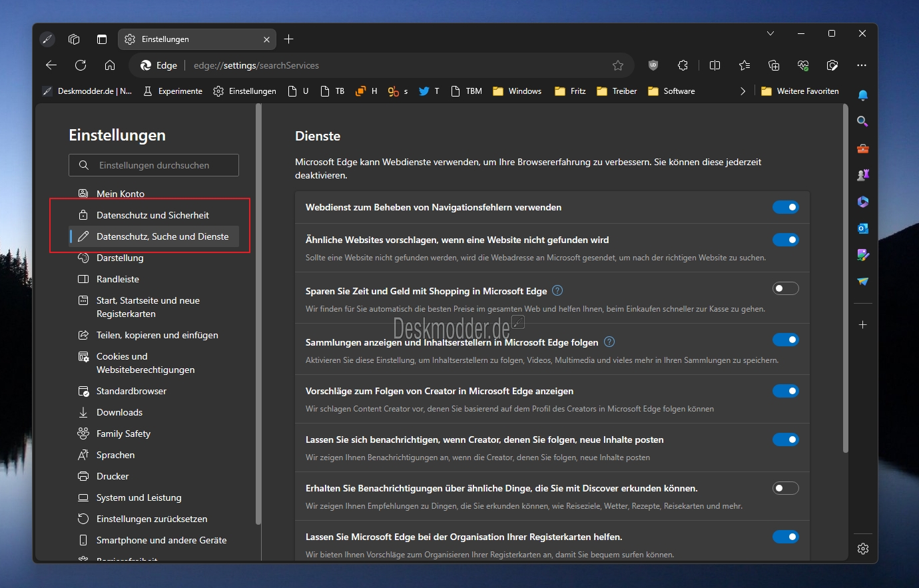Viewport: 919px width, 588px height.
Task: Toggle Sammlungen anzeigen und Inhaltserstellern folgen
Action: [786, 340]
